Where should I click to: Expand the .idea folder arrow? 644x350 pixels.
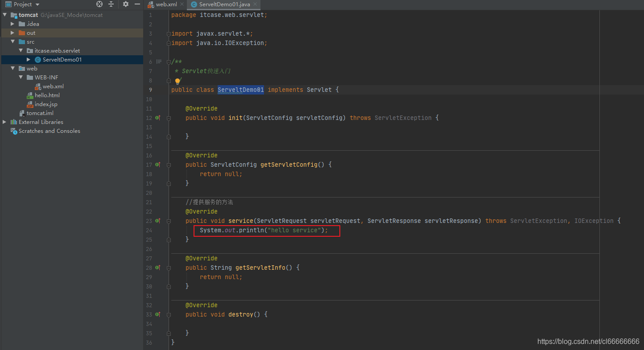(x=13, y=24)
